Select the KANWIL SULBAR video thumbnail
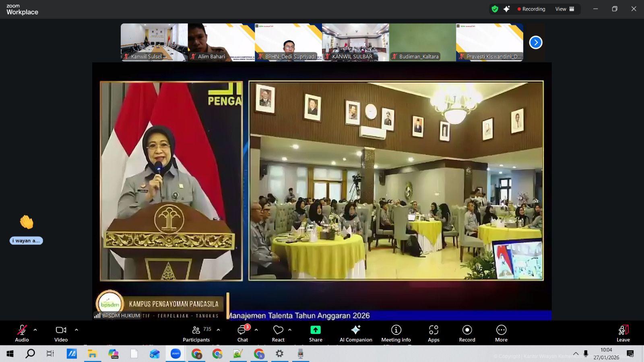 (355, 42)
